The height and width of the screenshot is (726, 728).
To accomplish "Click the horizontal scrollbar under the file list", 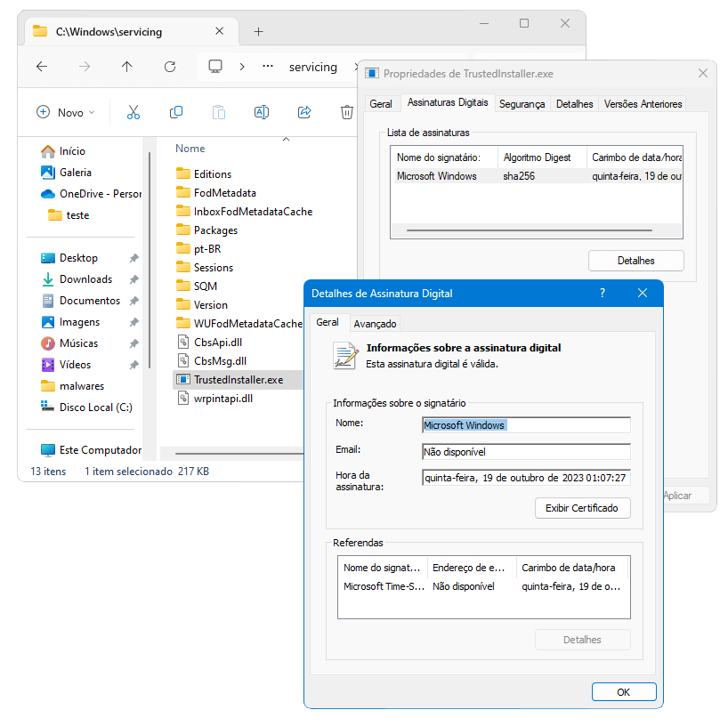I will pyautogui.click(x=239, y=453).
